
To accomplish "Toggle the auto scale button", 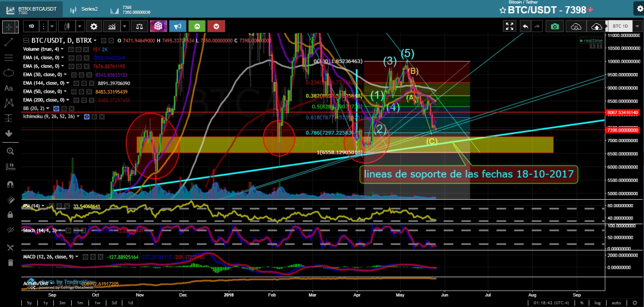I will (x=616, y=303).
